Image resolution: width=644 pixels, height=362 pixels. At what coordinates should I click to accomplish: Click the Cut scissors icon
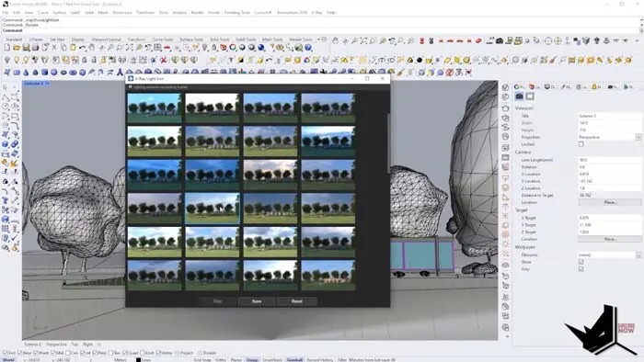pos(54,48)
